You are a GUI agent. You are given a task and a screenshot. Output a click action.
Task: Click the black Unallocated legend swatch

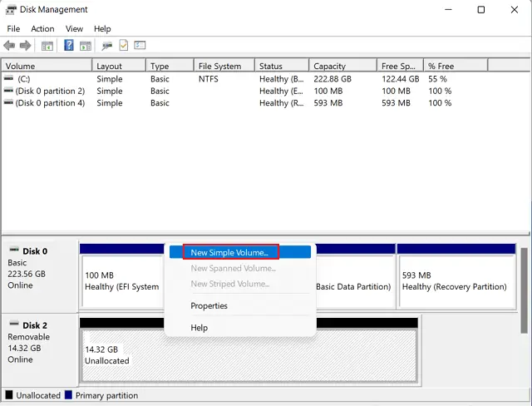pyautogui.click(x=9, y=395)
